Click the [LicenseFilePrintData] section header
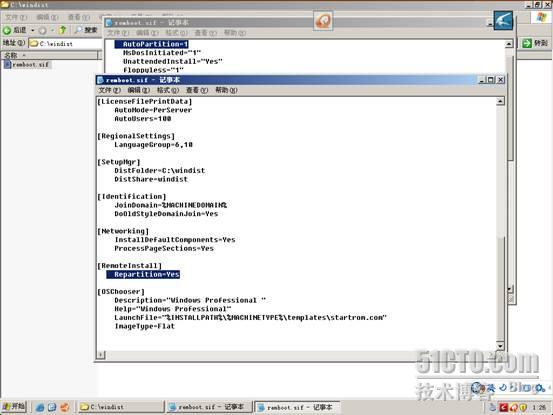553x415 pixels. 145,102
